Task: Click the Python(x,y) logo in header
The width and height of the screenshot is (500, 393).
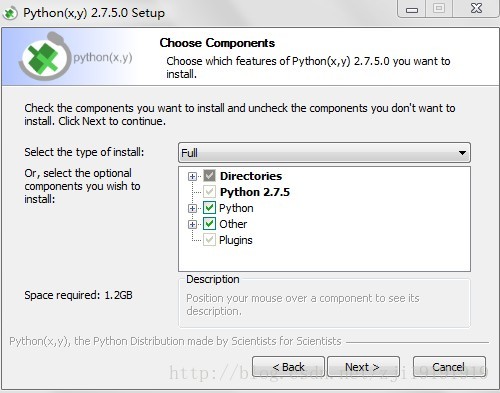Action: click(76, 56)
